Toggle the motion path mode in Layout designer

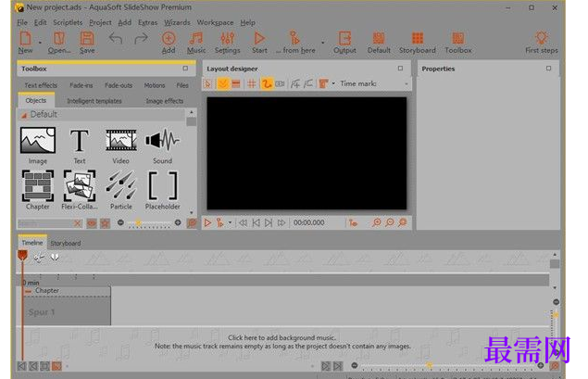point(267,83)
